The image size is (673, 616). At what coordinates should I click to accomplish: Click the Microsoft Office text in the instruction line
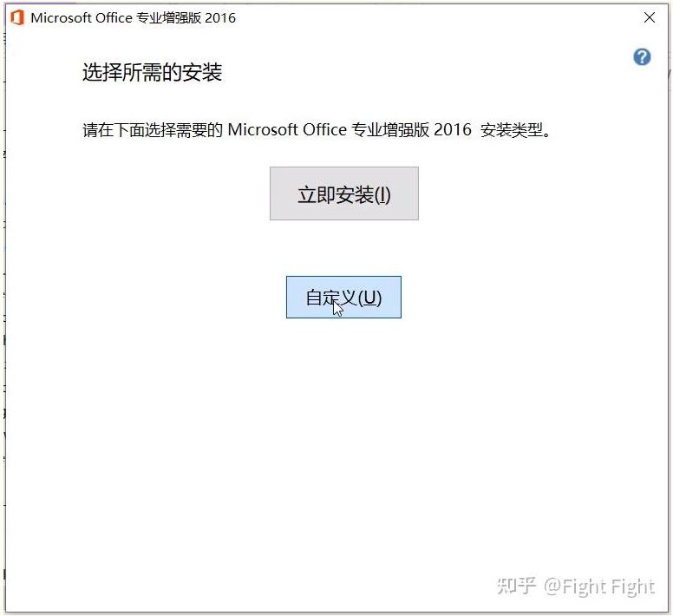click(287, 129)
